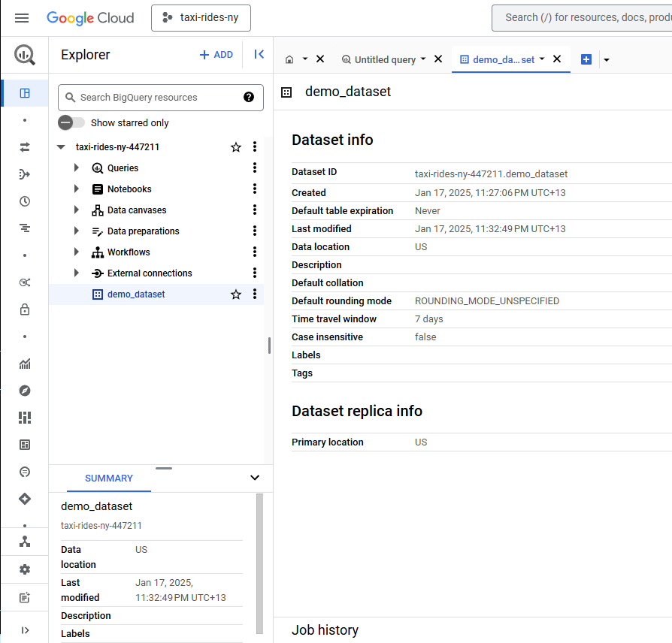Open the Dataform pipeline icon in sidebar
The image size is (672, 643).
tap(25, 174)
